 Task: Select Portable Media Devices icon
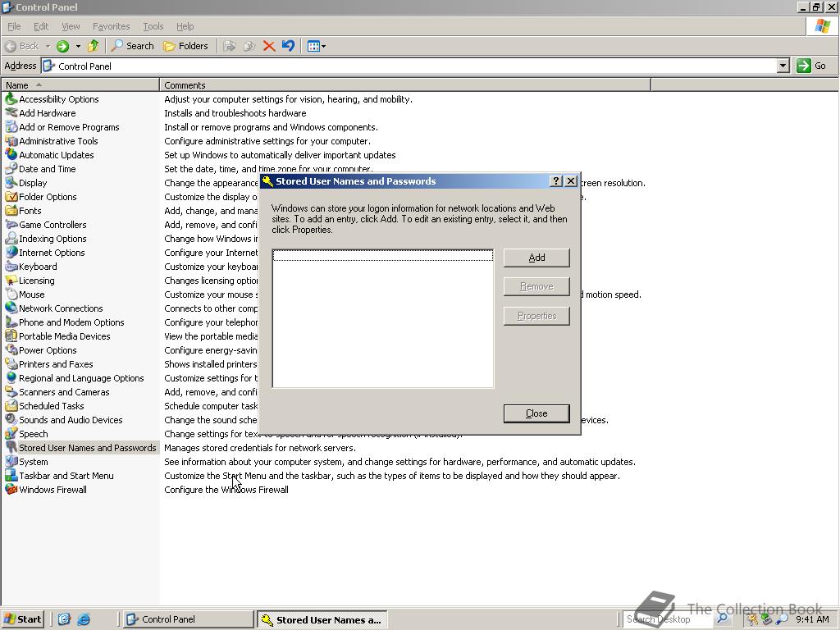point(11,336)
